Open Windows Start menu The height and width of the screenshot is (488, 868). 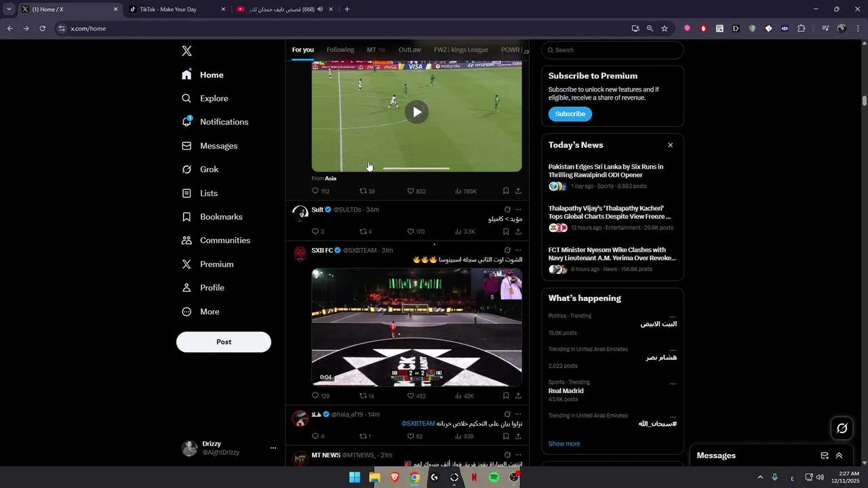[x=355, y=477]
